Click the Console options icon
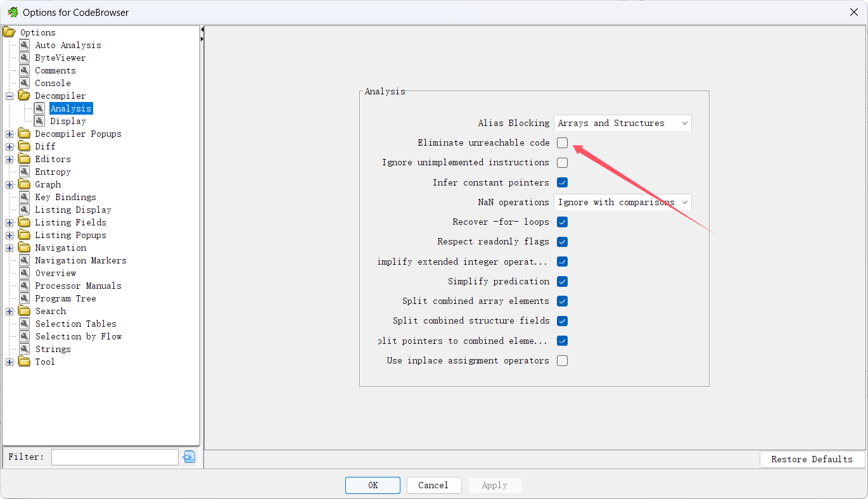The image size is (868, 499). click(24, 83)
